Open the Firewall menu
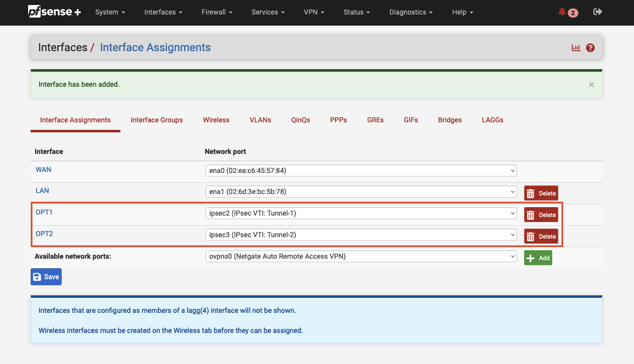 (x=217, y=12)
